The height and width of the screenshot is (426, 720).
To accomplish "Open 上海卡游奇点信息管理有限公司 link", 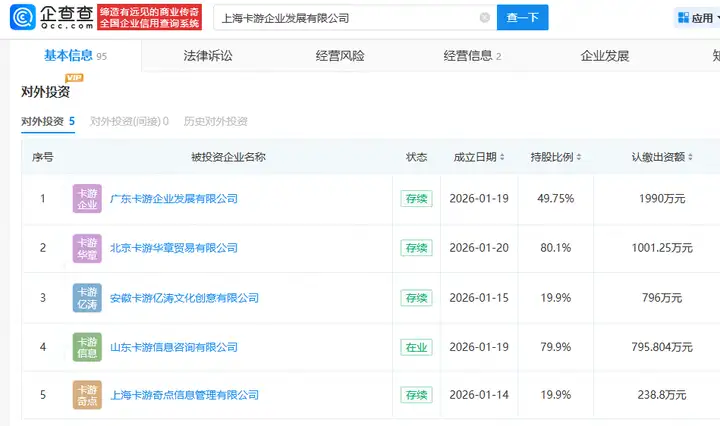I will click(184, 395).
